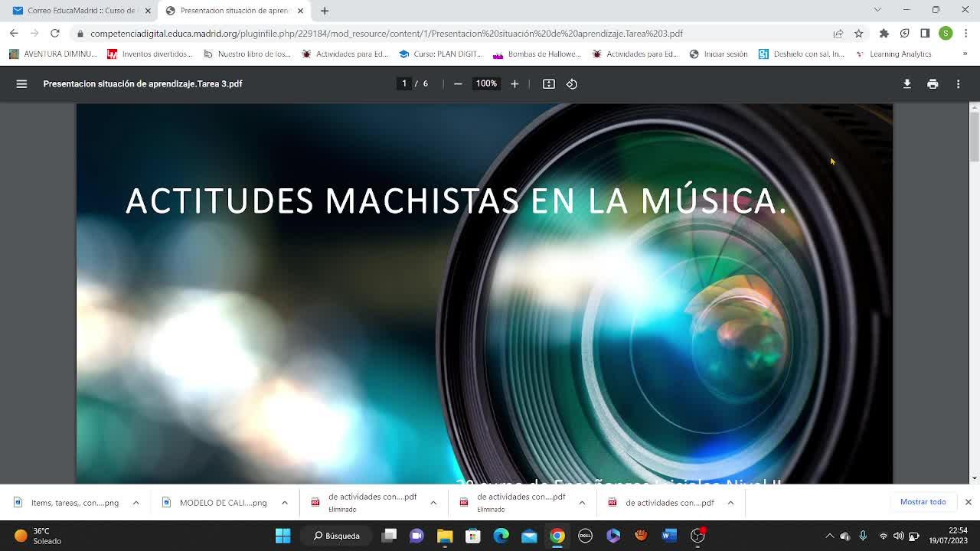Show the hidden system tray icons

tap(829, 536)
